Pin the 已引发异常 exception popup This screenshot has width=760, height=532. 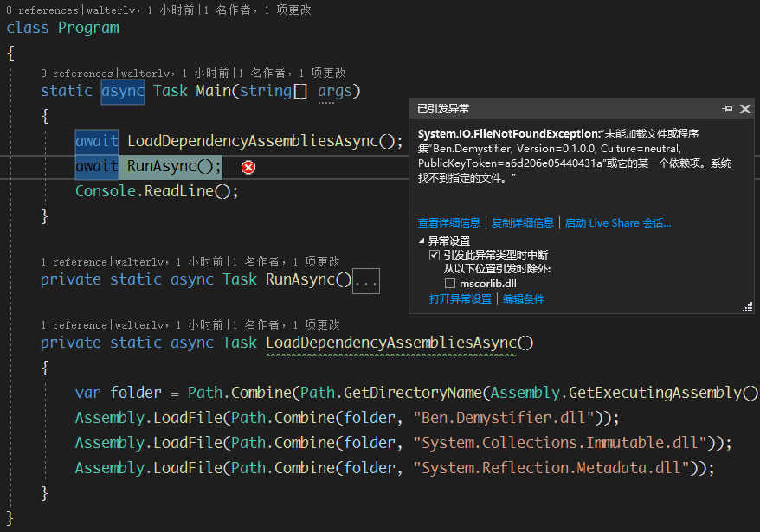coord(727,109)
